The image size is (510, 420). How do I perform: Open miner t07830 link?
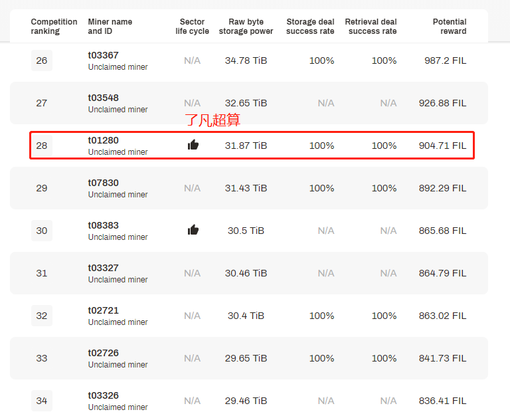point(103,183)
